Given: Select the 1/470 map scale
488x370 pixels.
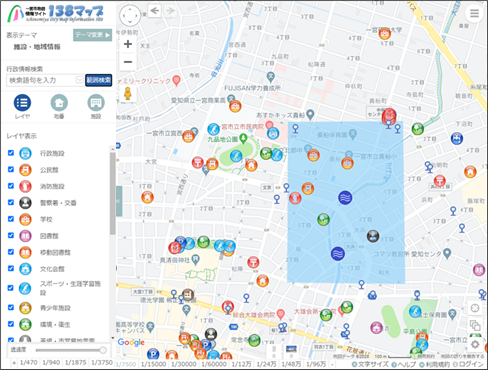Looking at the screenshot, I should pyautogui.click(x=28, y=363).
